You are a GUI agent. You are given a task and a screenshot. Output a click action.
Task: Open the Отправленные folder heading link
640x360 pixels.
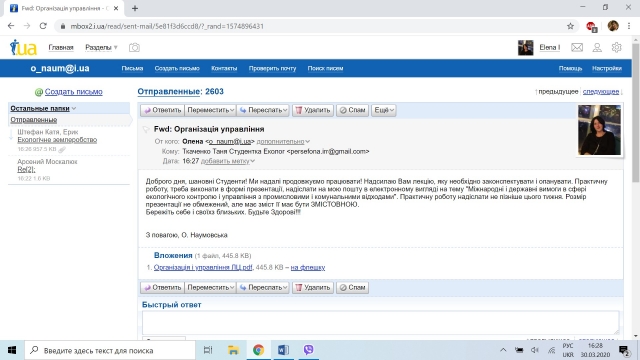[x=169, y=91]
